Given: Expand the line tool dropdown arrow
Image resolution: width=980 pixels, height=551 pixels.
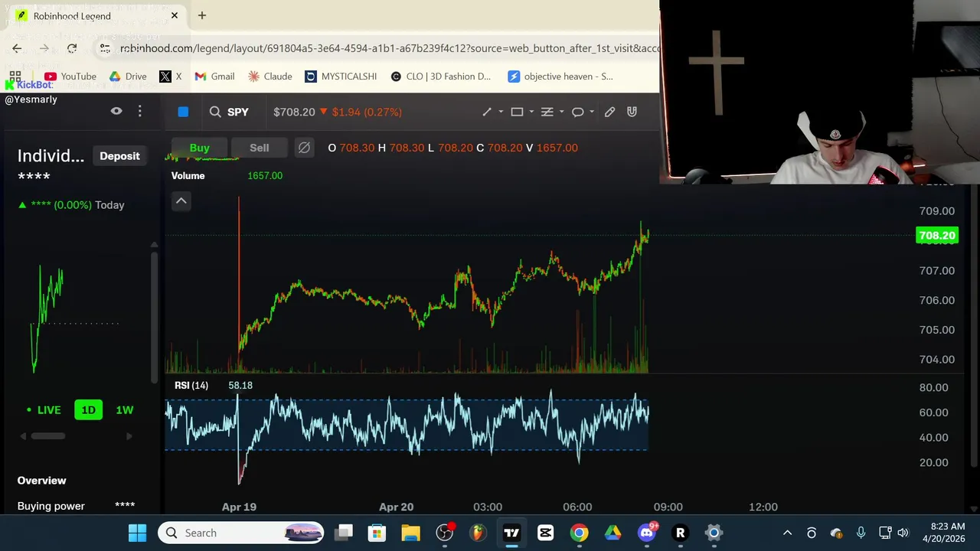Looking at the screenshot, I should tap(501, 112).
